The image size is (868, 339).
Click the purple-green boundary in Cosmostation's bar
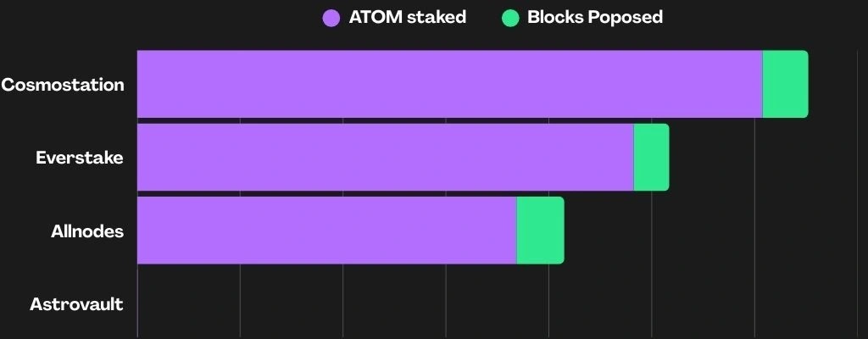763,84
